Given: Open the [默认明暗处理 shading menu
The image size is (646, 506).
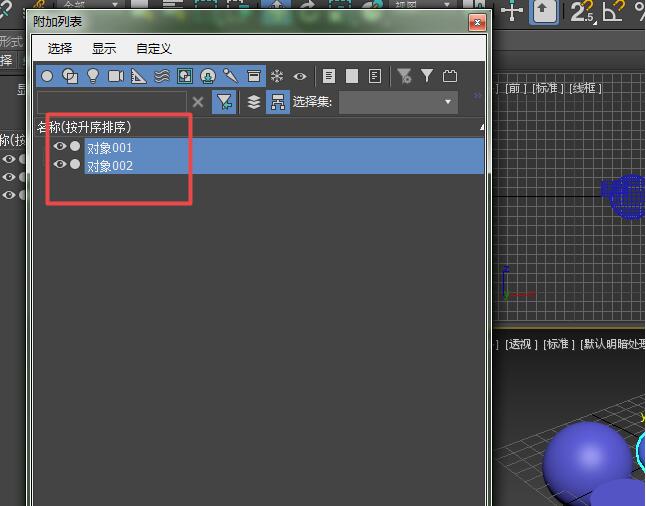Looking at the screenshot, I should point(613,344).
